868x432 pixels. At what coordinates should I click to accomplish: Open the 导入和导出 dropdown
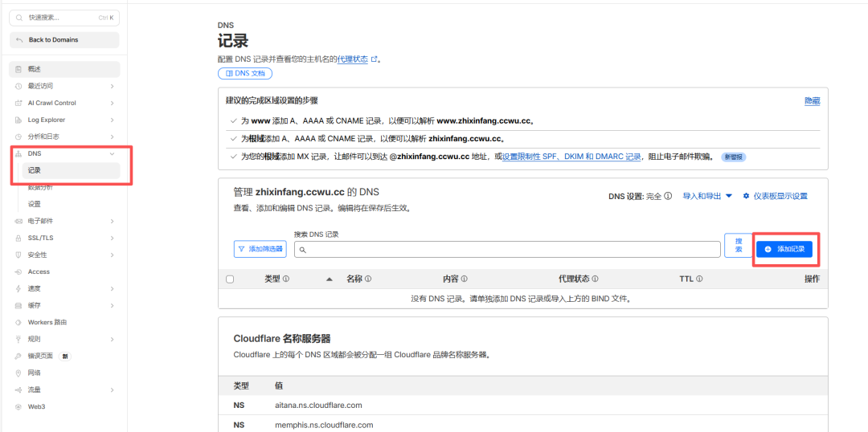click(x=707, y=196)
